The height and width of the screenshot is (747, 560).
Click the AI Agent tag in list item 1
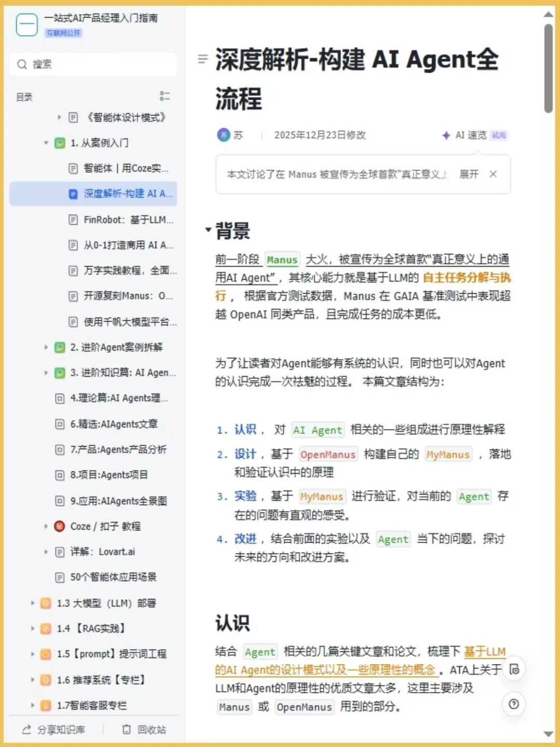(317, 430)
